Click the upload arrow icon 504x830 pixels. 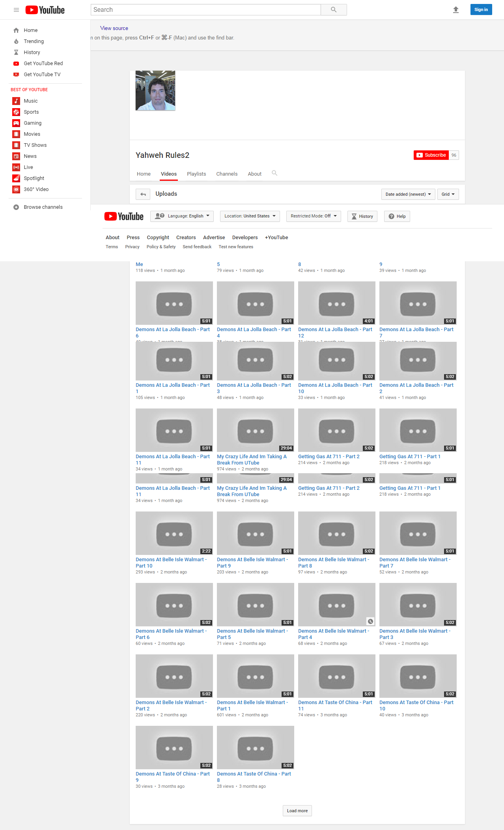click(x=456, y=10)
